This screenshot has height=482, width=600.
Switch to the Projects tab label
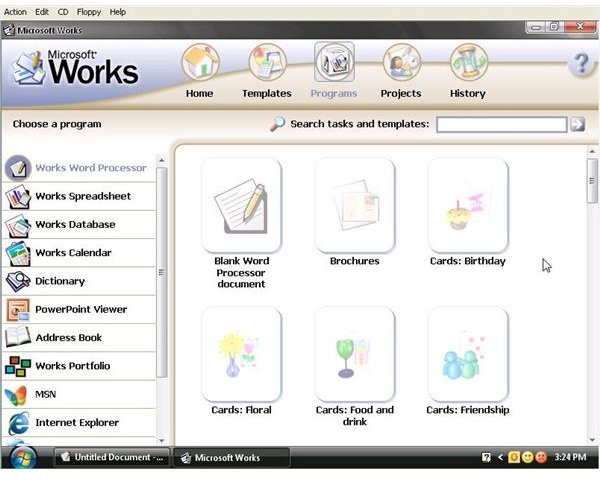coord(401,93)
